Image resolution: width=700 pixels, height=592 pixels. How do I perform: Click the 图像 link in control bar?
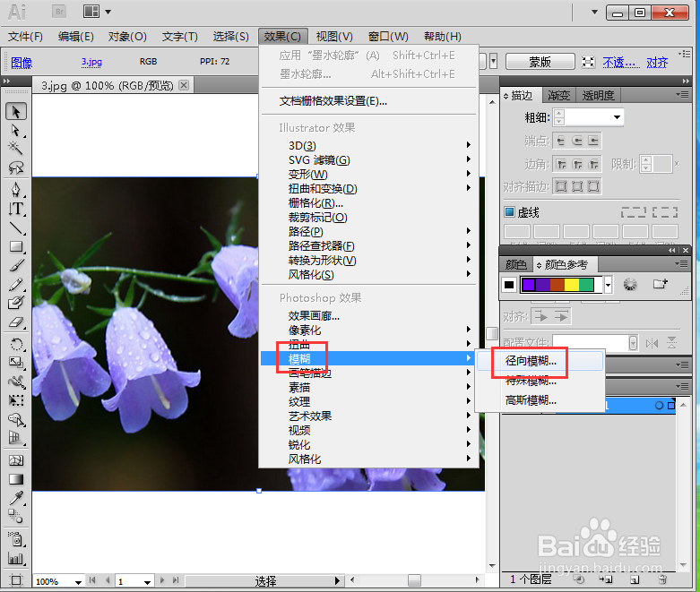(x=22, y=63)
